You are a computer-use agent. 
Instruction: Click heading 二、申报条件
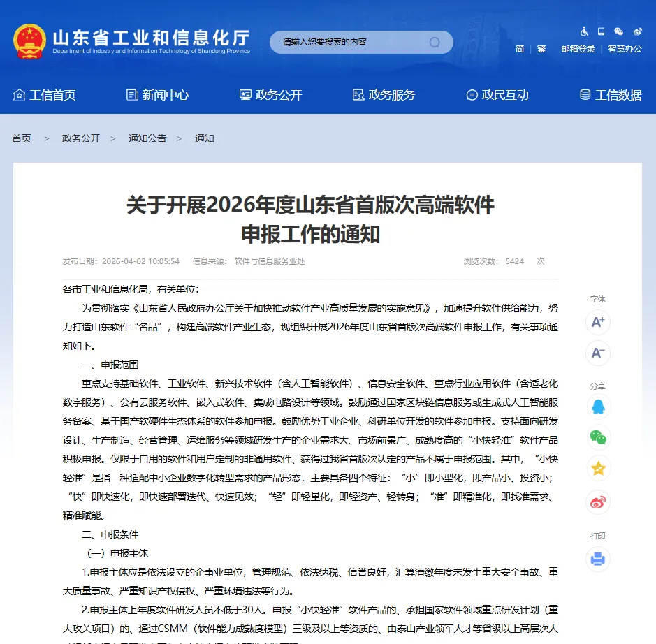[x=110, y=534]
